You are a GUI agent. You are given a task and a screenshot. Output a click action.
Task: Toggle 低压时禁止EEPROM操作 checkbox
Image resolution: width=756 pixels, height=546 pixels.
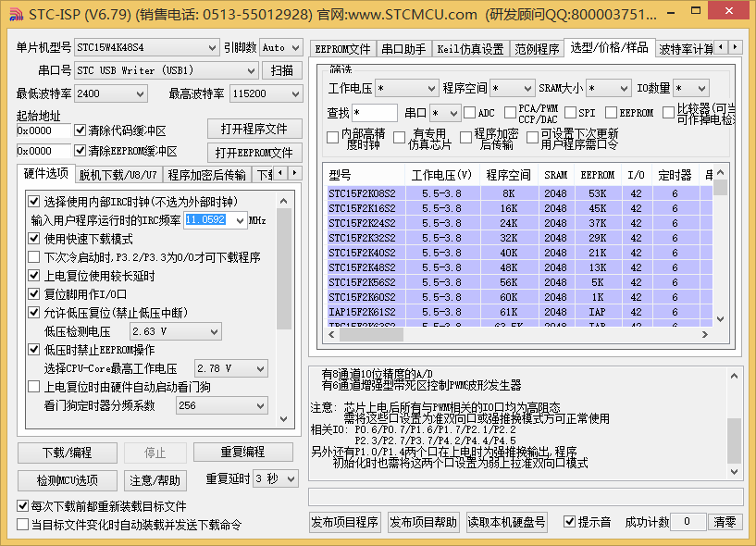(33, 350)
